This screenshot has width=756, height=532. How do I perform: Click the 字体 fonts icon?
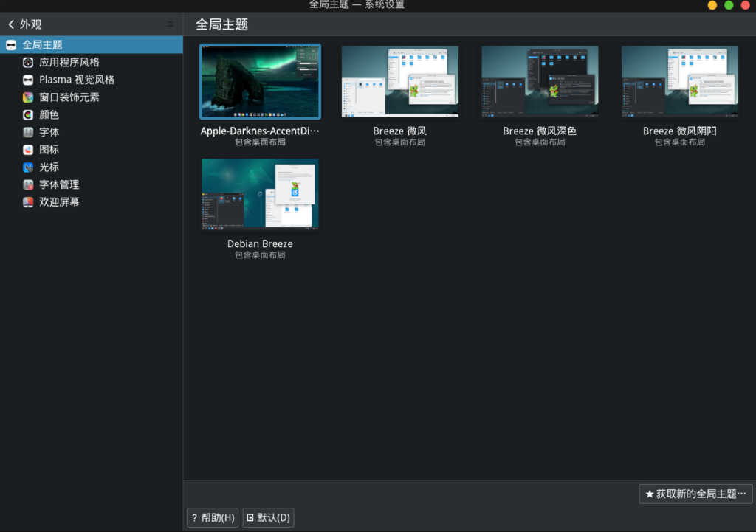(28, 132)
